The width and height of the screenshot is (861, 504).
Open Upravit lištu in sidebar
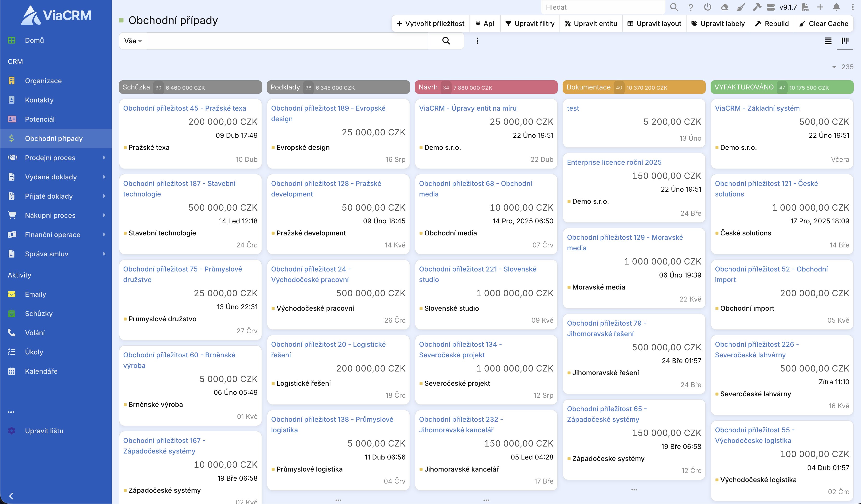(56, 431)
